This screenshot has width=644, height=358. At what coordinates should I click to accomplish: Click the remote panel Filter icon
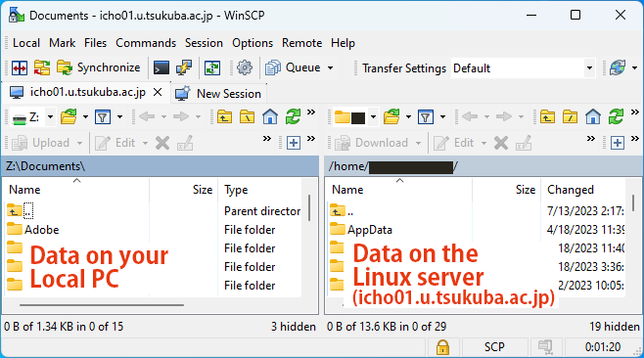coord(426,117)
